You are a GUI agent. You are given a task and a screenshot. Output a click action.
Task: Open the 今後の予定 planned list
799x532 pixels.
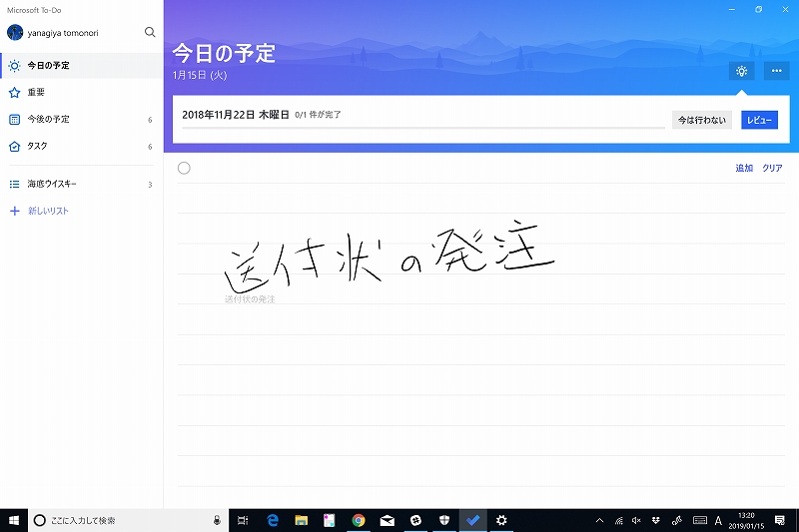tap(82, 119)
